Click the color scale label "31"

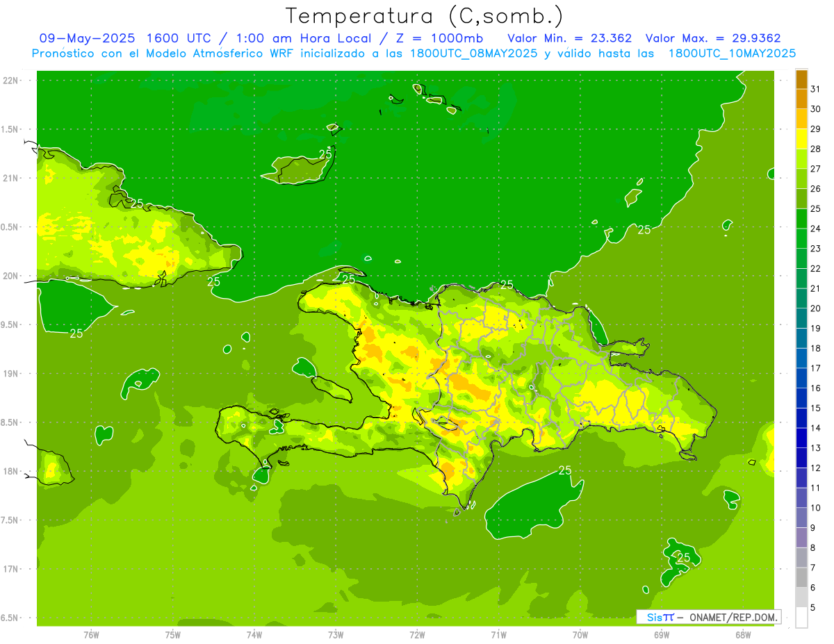click(815, 89)
